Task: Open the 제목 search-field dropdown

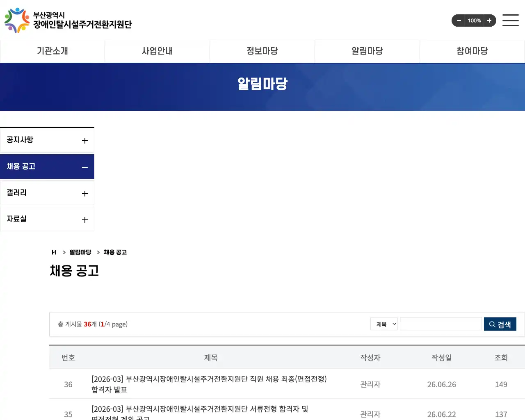Action: [x=384, y=324]
